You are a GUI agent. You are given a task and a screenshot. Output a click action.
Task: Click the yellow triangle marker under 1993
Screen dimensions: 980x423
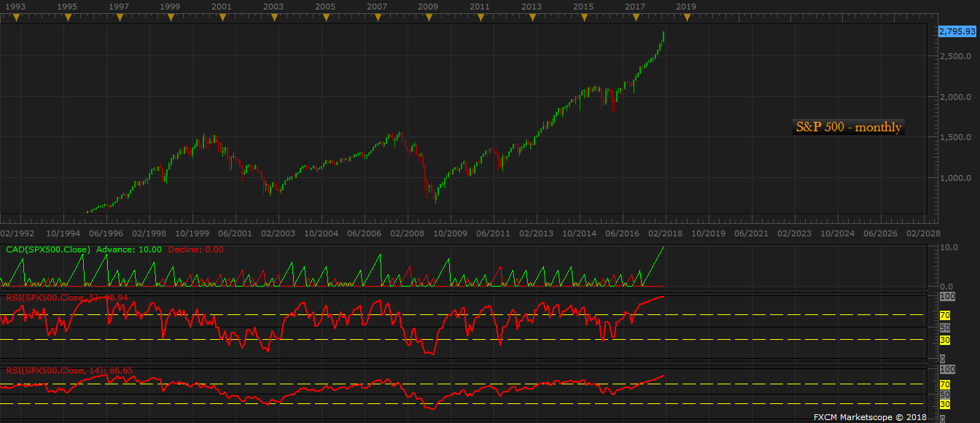[x=16, y=18]
